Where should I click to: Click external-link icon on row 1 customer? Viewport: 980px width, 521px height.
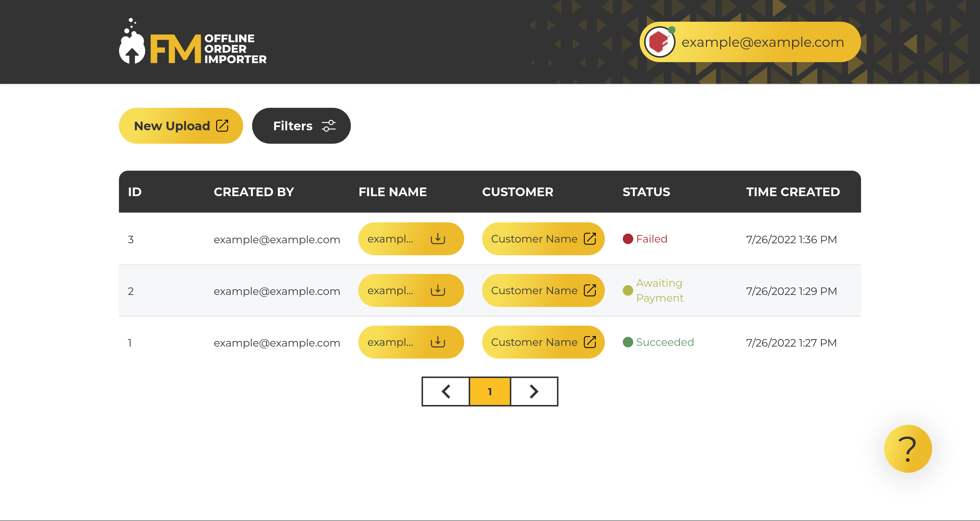(x=590, y=342)
